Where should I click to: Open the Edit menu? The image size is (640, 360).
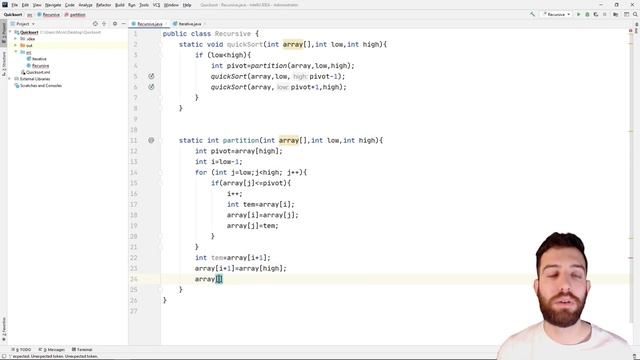coord(25,5)
